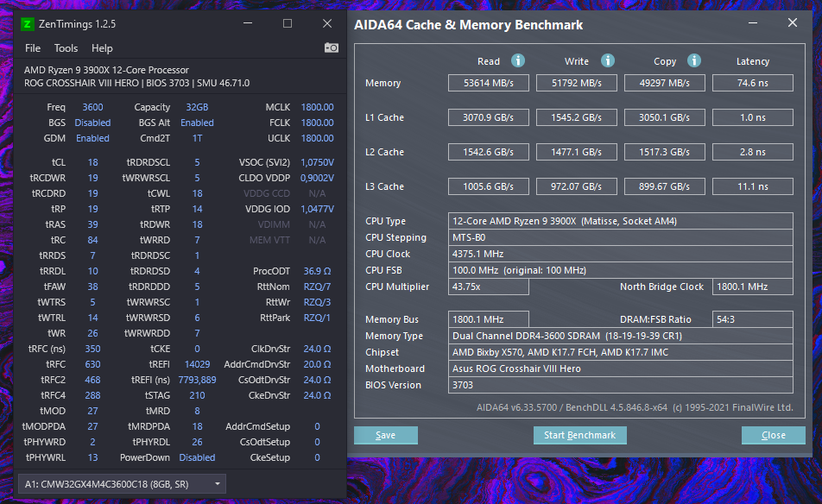This screenshot has height=504, width=822.
Task: Click Start Benchmark button
Action: (580, 435)
